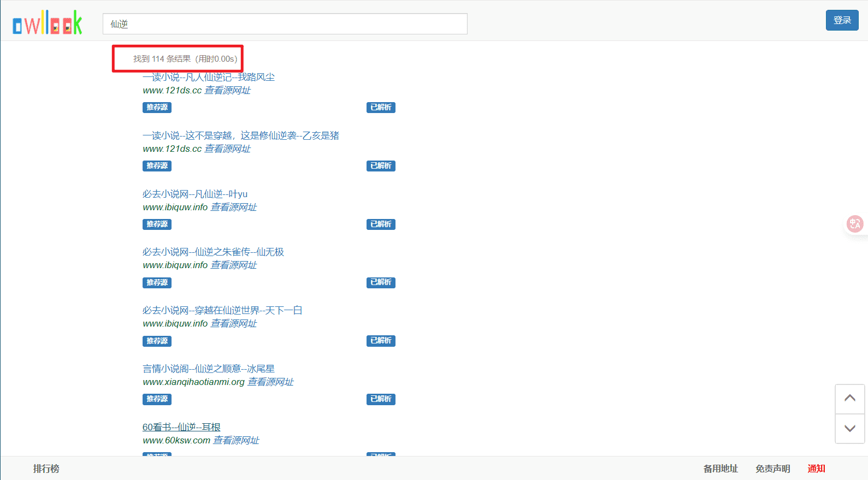
Task: Open result 必去小说网--凡仙逆--叶yu
Action: point(195,194)
